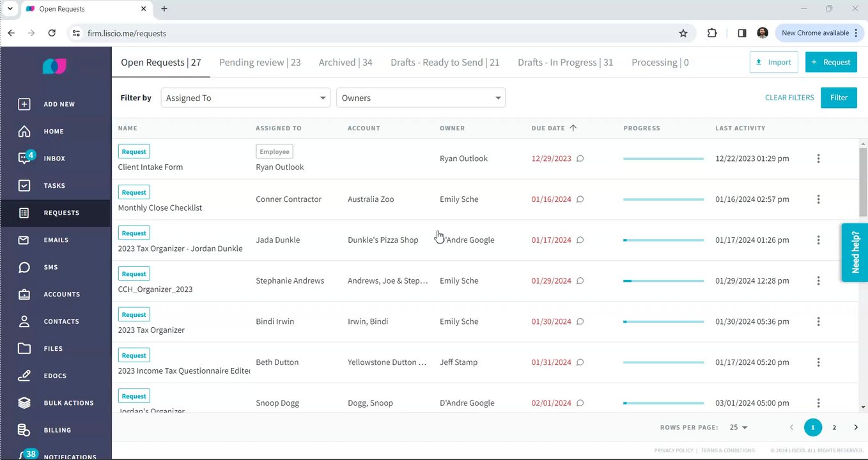Click CLEAR FILTERS link
This screenshot has height=460, width=868.
click(x=789, y=98)
